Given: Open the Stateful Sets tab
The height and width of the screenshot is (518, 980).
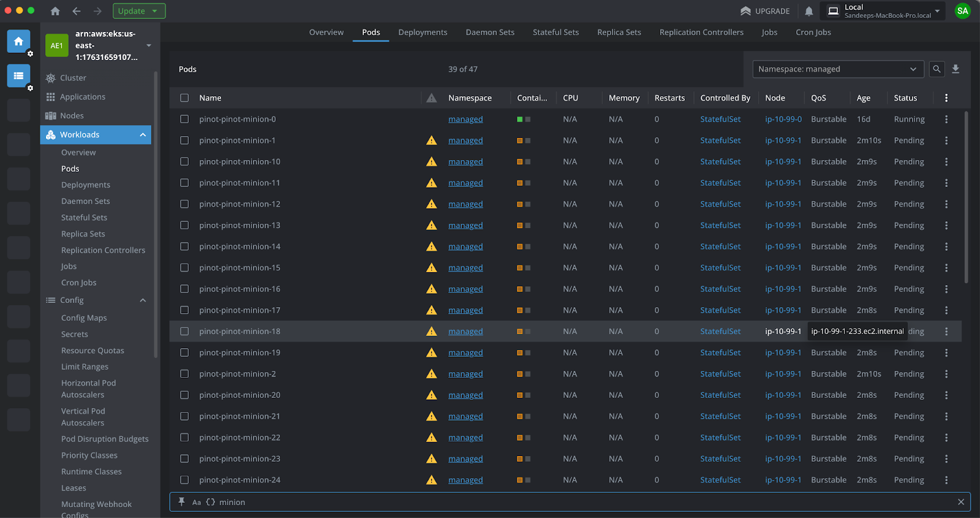Looking at the screenshot, I should click(556, 32).
